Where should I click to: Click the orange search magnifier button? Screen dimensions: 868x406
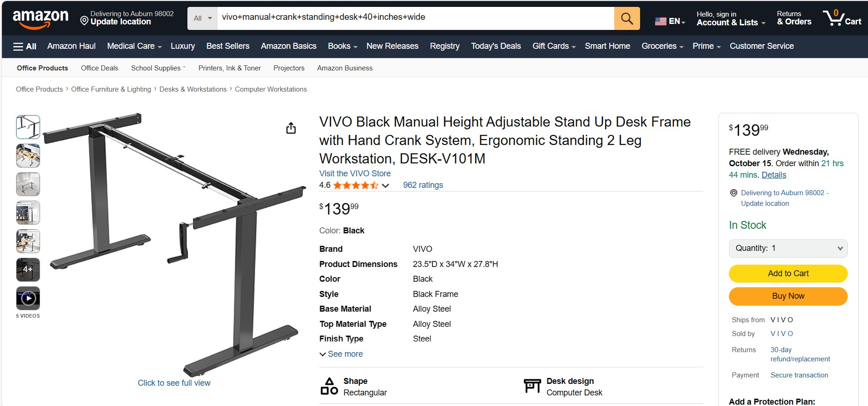(x=627, y=18)
